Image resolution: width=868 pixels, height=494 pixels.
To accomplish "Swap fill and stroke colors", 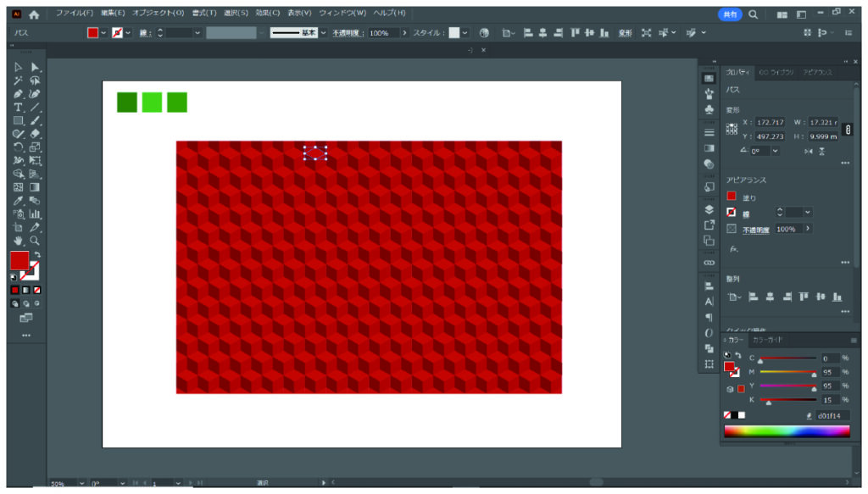I will 37,255.
